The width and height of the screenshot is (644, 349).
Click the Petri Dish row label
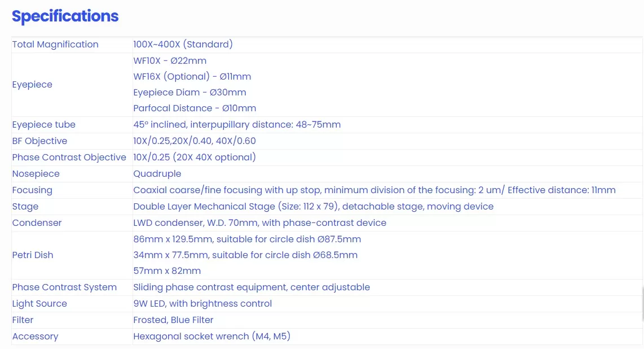[33, 255]
